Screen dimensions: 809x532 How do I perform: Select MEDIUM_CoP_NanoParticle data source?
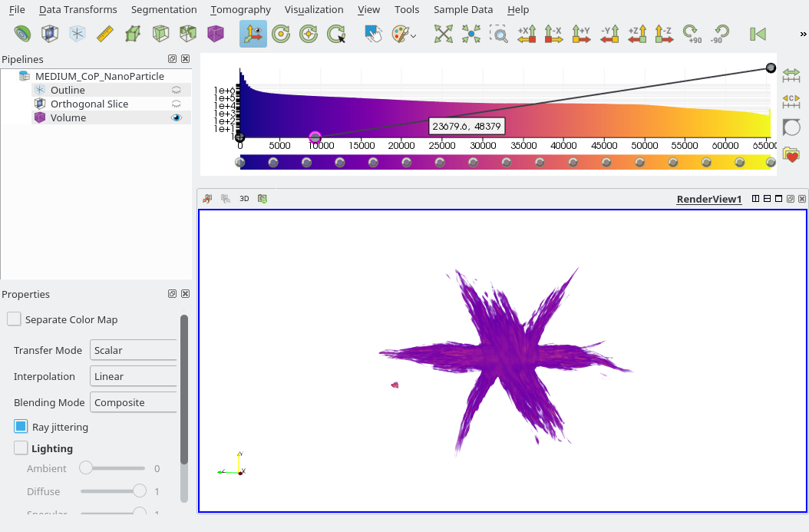pos(100,76)
